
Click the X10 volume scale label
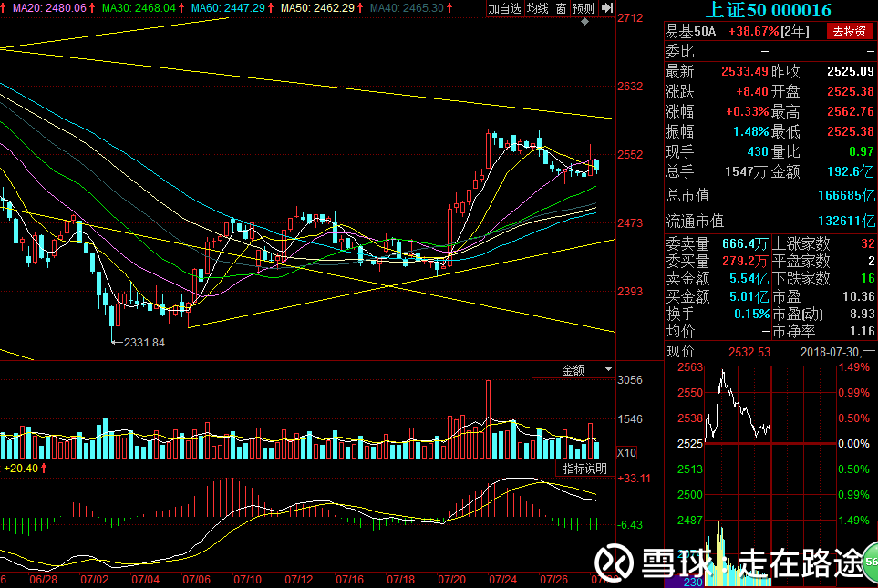(x=626, y=452)
